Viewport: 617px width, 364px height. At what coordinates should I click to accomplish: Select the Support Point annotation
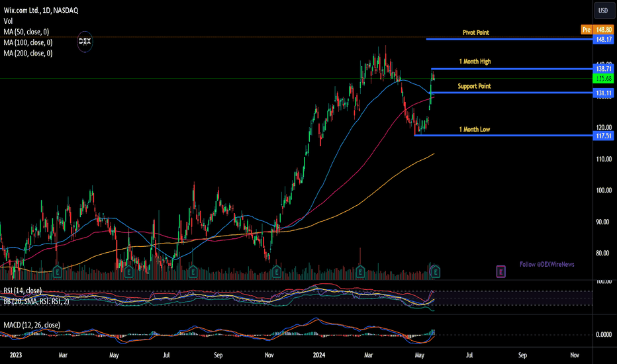pos(474,86)
